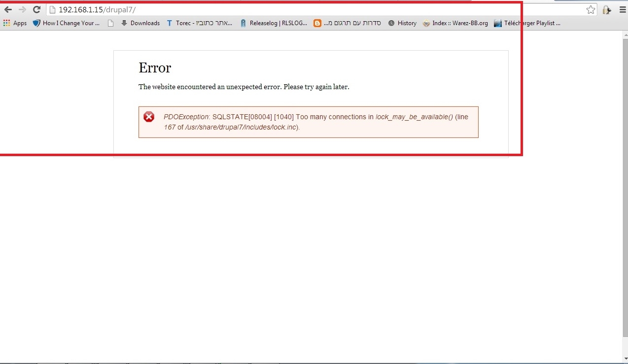
Task: Reload the current page
Action: (36, 10)
